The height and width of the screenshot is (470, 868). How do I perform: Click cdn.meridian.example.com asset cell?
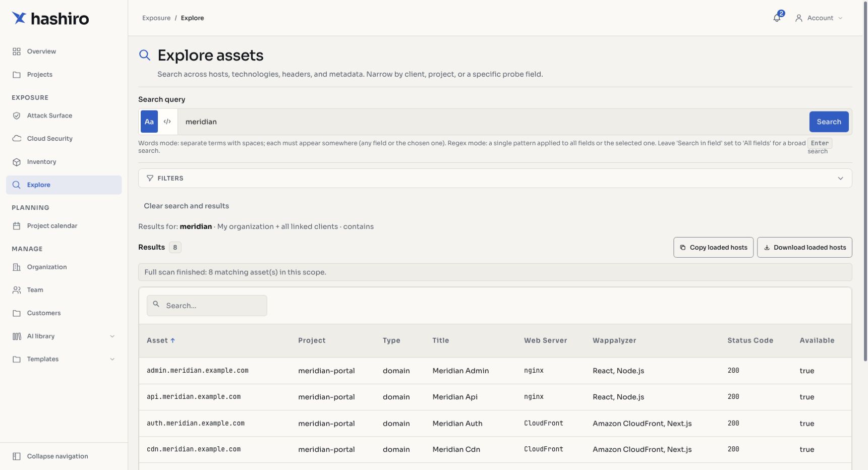click(194, 449)
